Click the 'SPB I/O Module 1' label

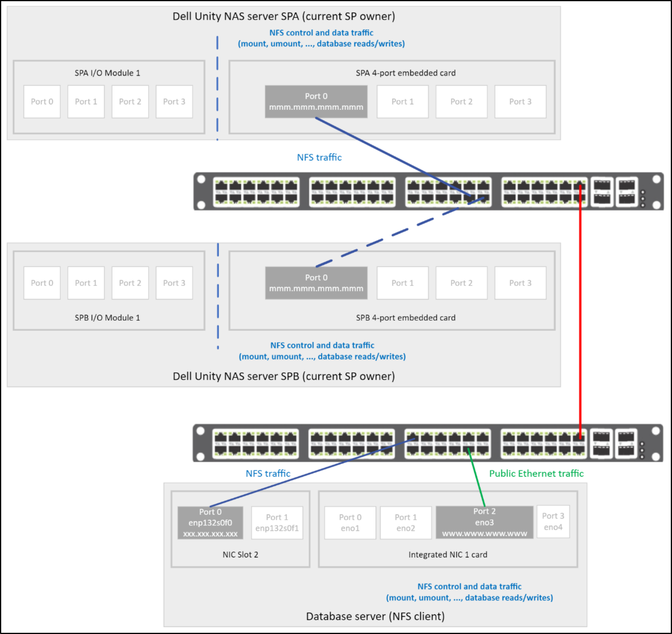[107, 318]
